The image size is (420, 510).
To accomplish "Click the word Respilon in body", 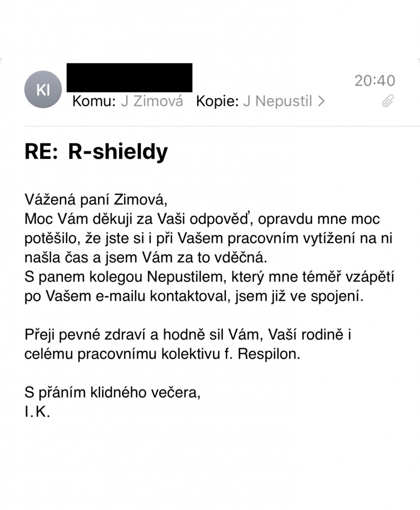I will 269,354.
